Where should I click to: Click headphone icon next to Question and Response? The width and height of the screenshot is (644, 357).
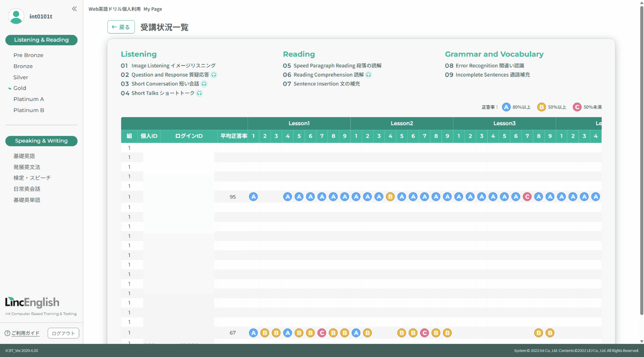[214, 75]
